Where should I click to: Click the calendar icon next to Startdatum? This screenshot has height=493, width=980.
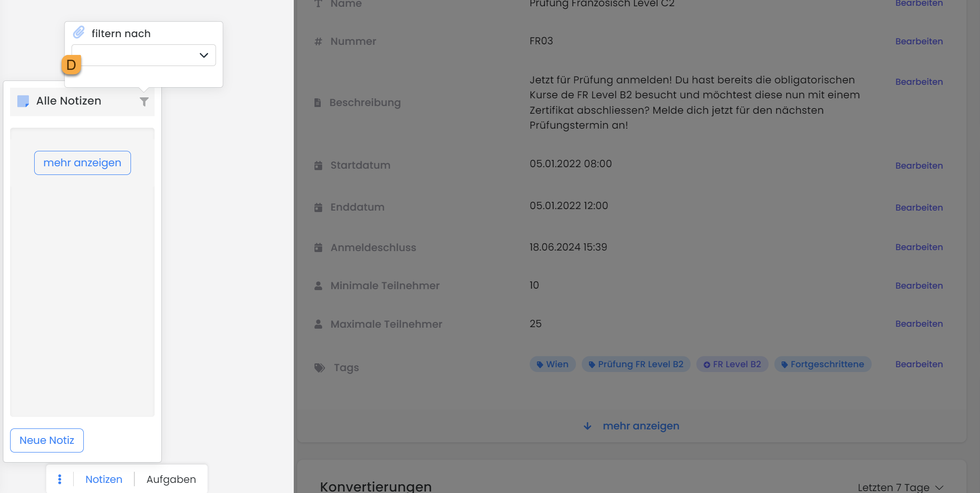tap(318, 165)
